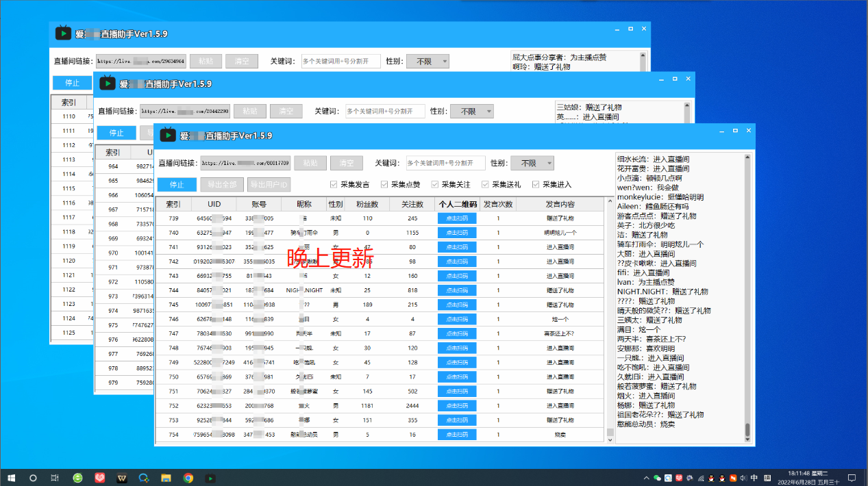Maximize the front assistant window

(735, 130)
